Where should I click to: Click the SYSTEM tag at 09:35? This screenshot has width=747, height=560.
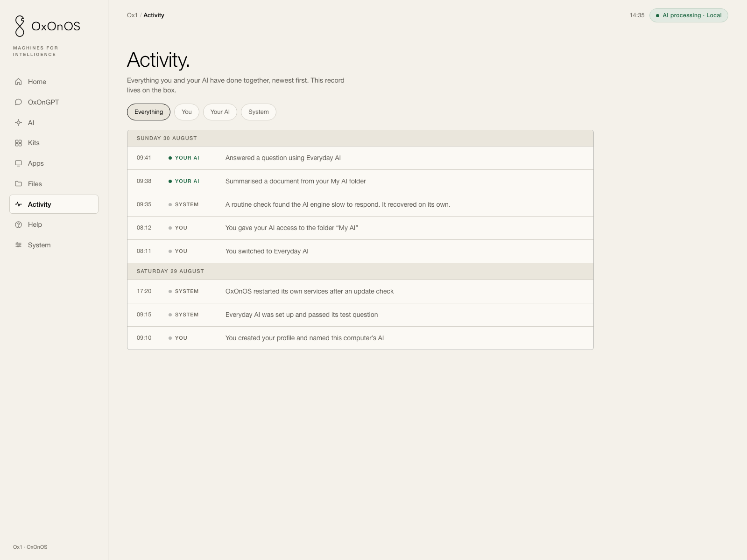point(183,204)
